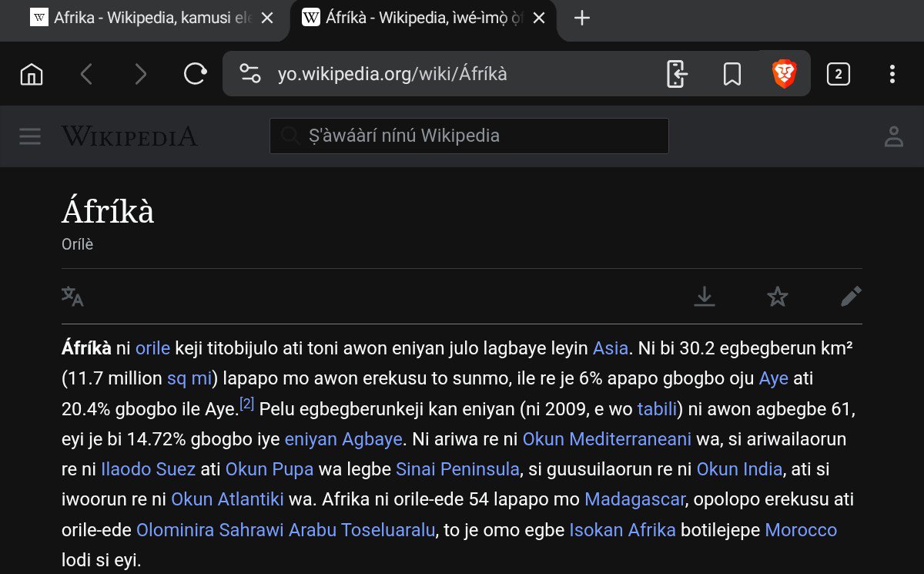Follow the Madagascar link
This screenshot has height=574, width=924.
[x=634, y=499]
